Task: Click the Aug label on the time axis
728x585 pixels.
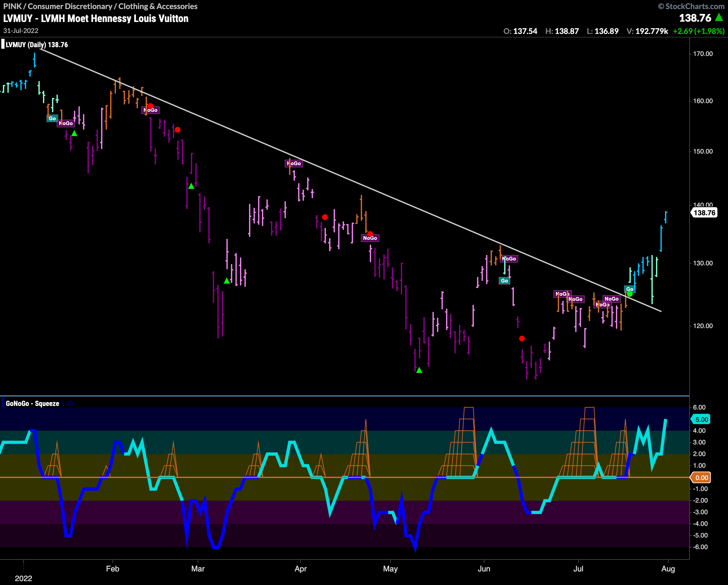Action: tap(668, 569)
